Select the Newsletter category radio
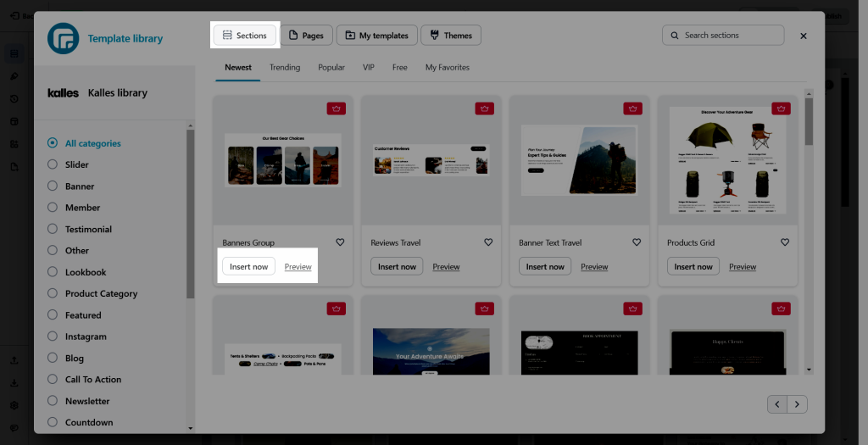 point(53,401)
